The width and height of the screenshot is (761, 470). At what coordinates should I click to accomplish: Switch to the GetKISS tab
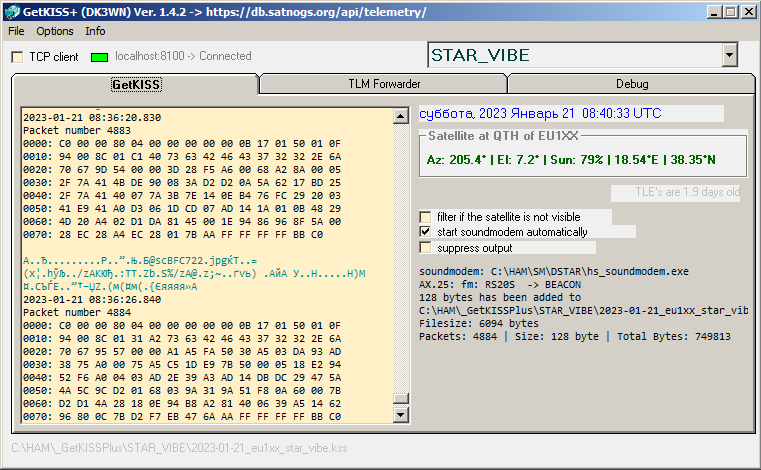[136, 84]
